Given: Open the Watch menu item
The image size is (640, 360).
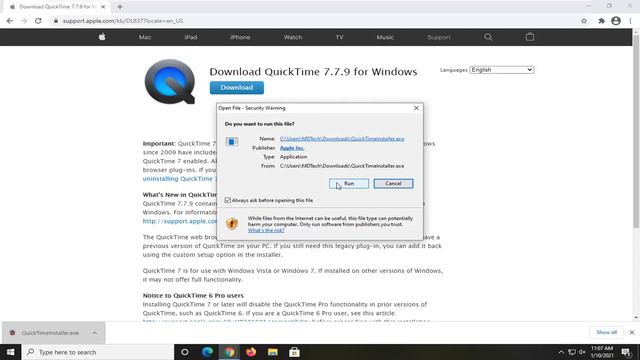Looking at the screenshot, I should coord(293,37).
